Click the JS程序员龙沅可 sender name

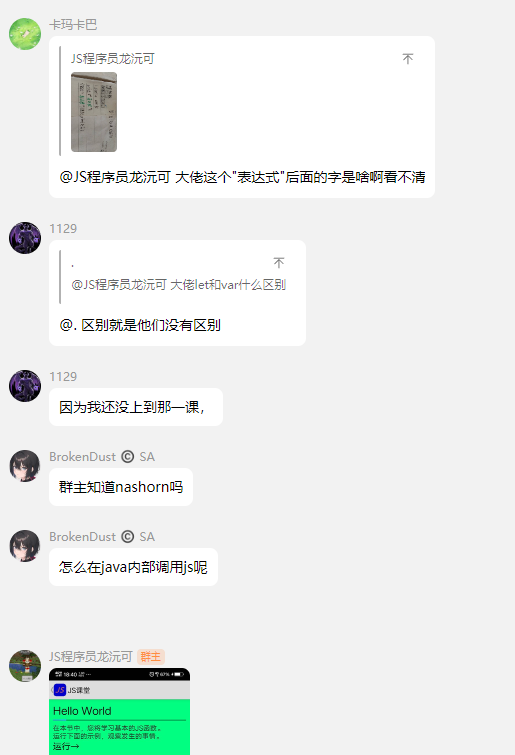(90, 657)
